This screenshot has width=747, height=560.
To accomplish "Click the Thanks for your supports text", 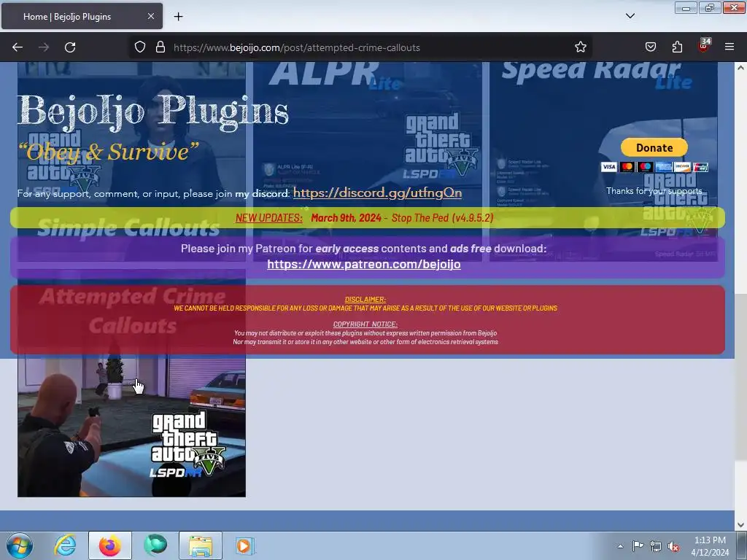I will [x=654, y=191].
